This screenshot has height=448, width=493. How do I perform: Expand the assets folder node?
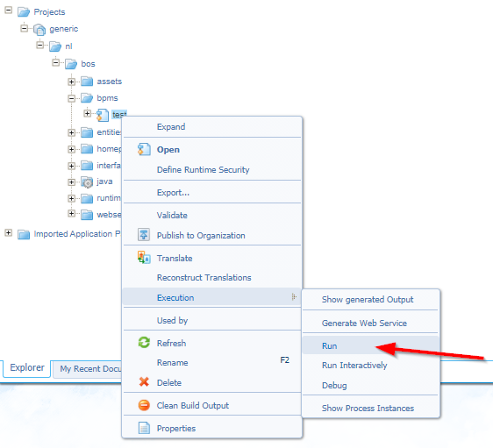[72, 82]
